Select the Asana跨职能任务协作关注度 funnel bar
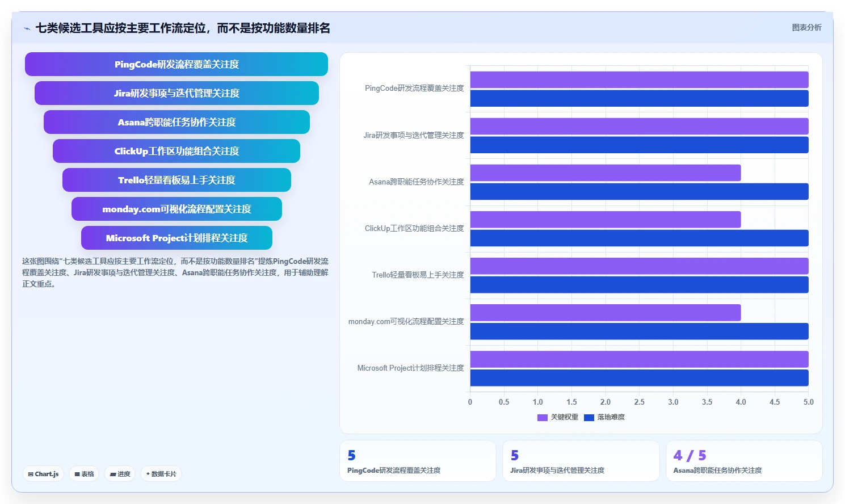Viewport: 845px width, 504px height. [176, 122]
